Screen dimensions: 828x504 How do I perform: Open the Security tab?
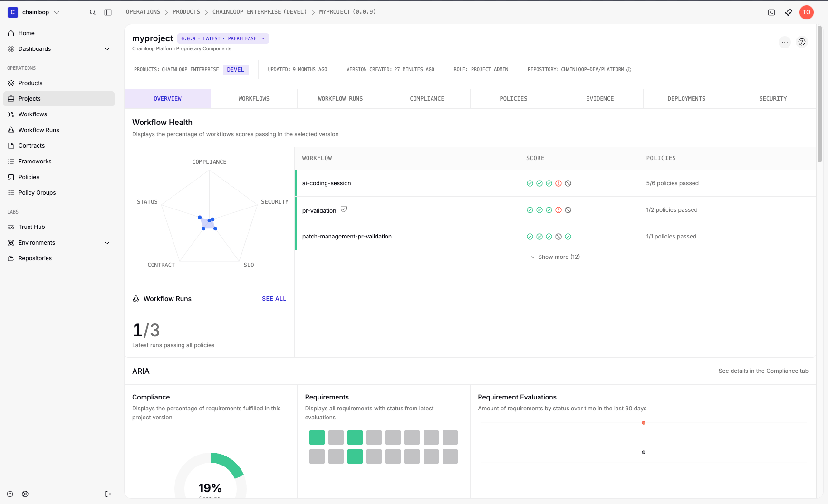773,99
